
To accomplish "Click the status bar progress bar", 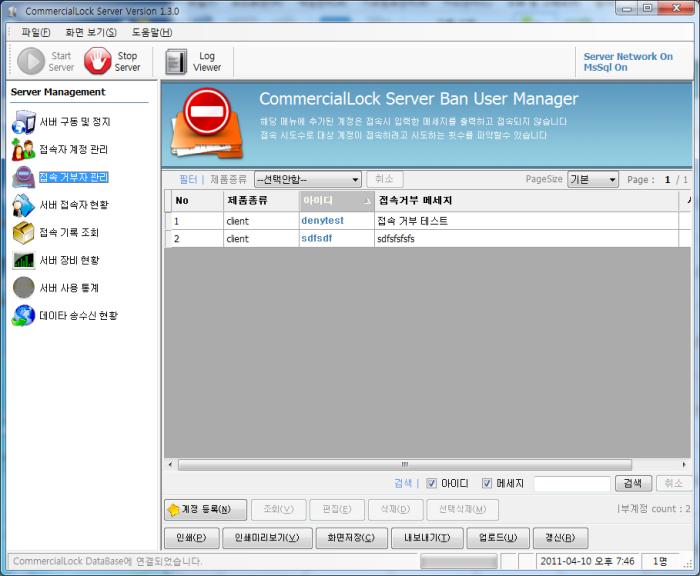I will point(458,561).
